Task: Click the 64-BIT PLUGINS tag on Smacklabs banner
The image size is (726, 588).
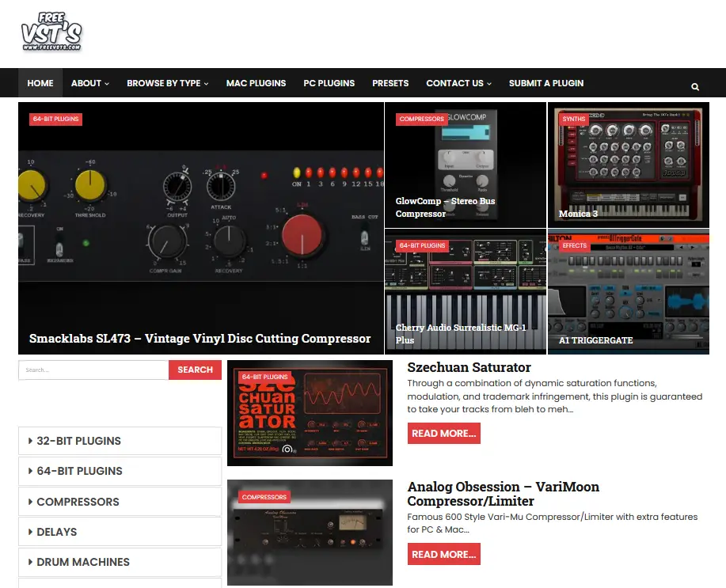Action: [x=55, y=119]
